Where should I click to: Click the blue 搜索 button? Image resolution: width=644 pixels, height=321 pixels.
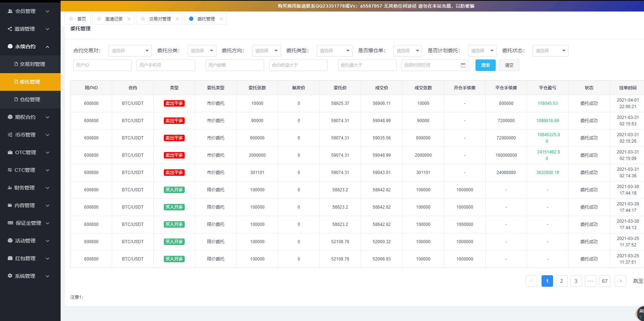[x=485, y=65]
